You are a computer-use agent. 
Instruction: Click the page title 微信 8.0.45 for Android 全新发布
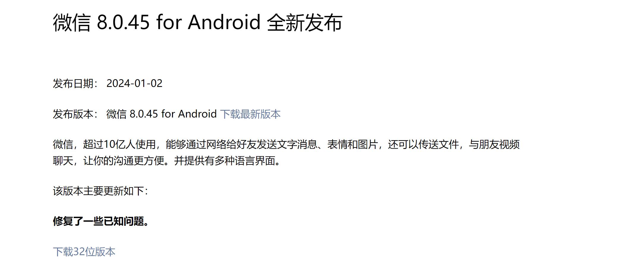(x=198, y=23)
